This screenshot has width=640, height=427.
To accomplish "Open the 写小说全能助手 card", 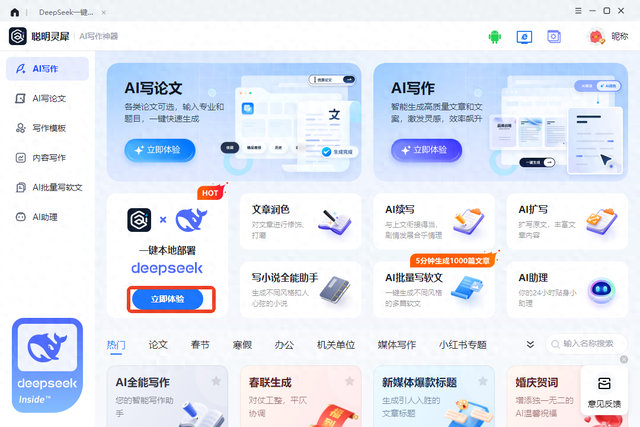I will [300, 289].
